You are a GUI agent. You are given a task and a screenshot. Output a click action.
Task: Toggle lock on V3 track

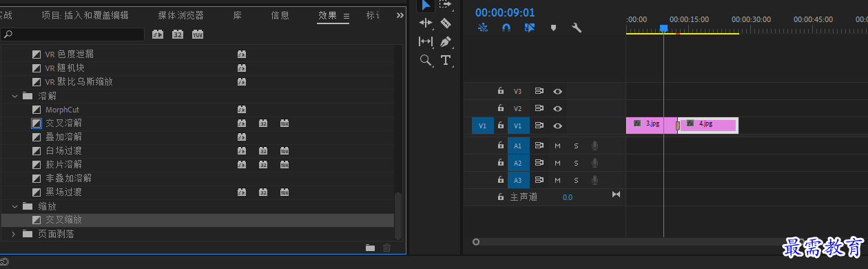pos(501,91)
